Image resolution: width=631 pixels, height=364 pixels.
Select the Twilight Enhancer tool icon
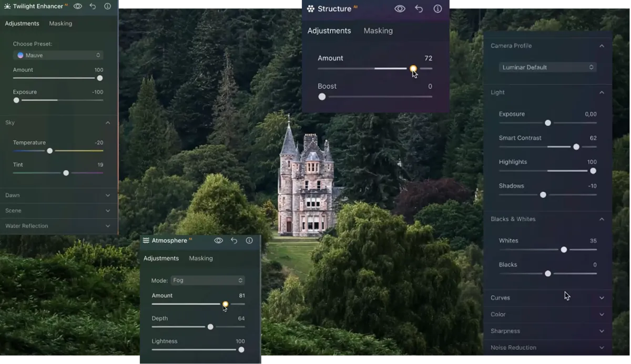tap(6, 6)
